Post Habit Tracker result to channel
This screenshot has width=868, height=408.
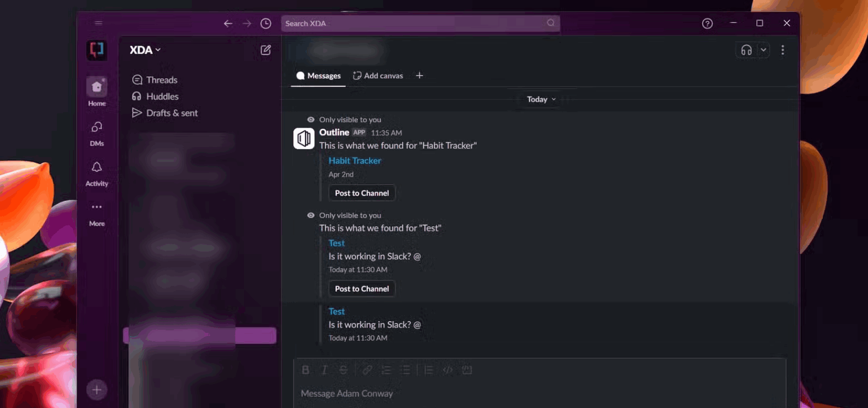click(x=362, y=193)
